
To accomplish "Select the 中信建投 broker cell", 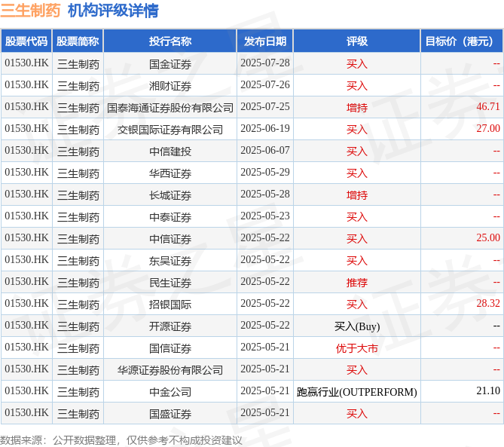I will 170,152.
